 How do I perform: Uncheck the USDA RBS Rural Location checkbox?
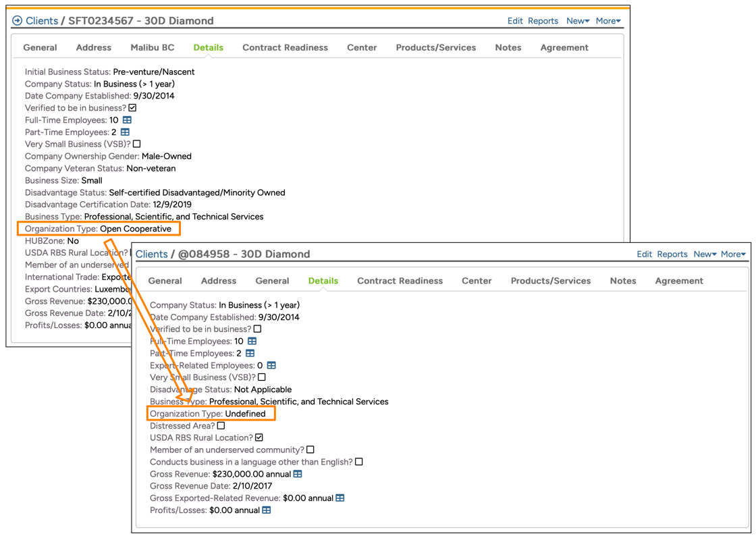(259, 438)
